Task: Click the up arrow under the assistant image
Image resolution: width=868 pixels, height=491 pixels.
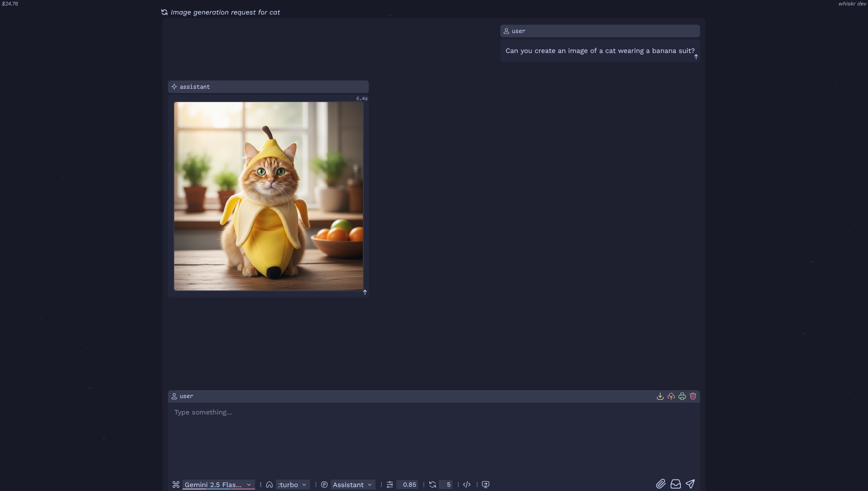Action: pos(365,292)
